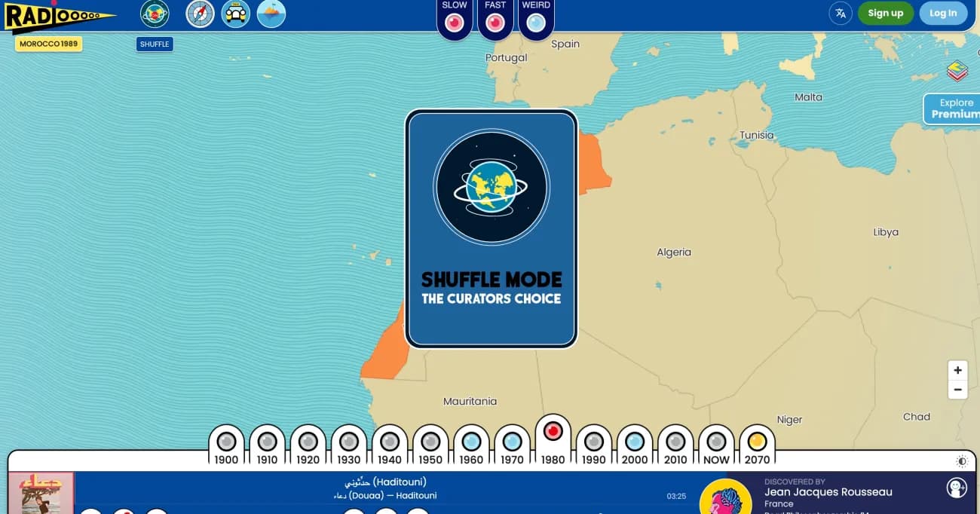Image resolution: width=980 pixels, height=514 pixels.
Task: Click the 03:25 track duration
Action: pyautogui.click(x=676, y=497)
